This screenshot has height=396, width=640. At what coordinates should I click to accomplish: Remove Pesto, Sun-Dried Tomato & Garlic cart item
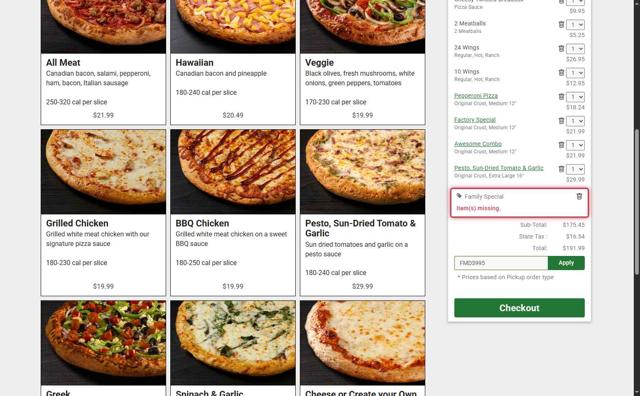[x=561, y=169]
